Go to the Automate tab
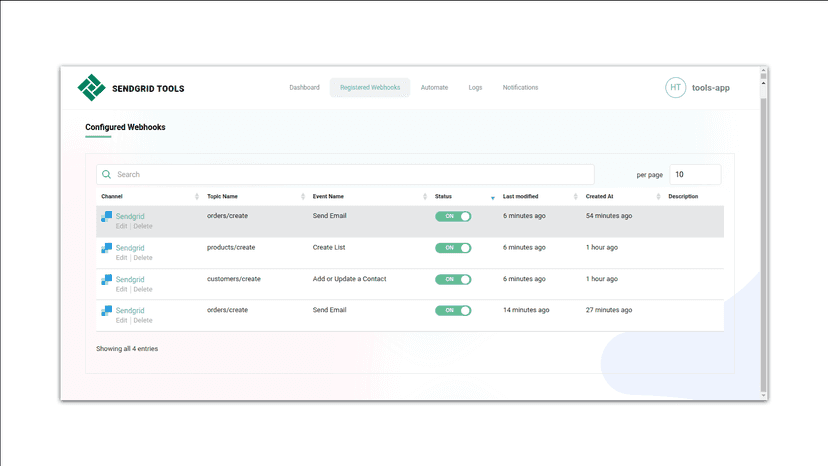The height and width of the screenshot is (466, 828). coord(434,88)
